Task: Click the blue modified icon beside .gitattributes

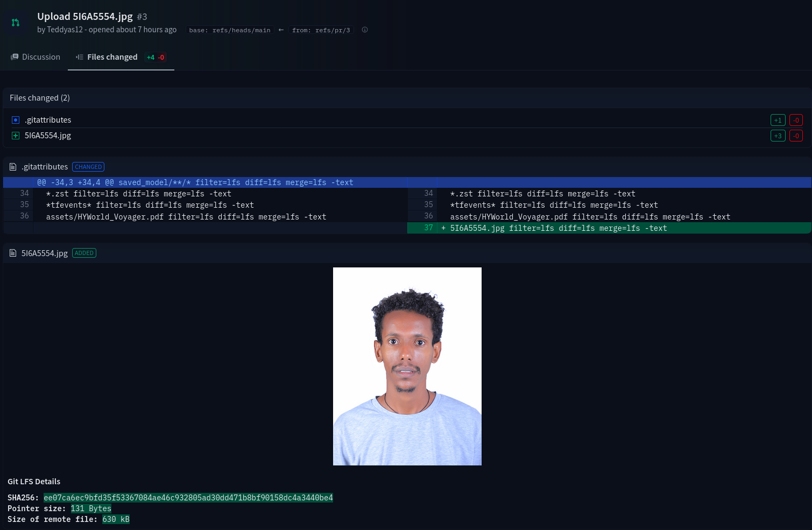Action: tap(16, 120)
